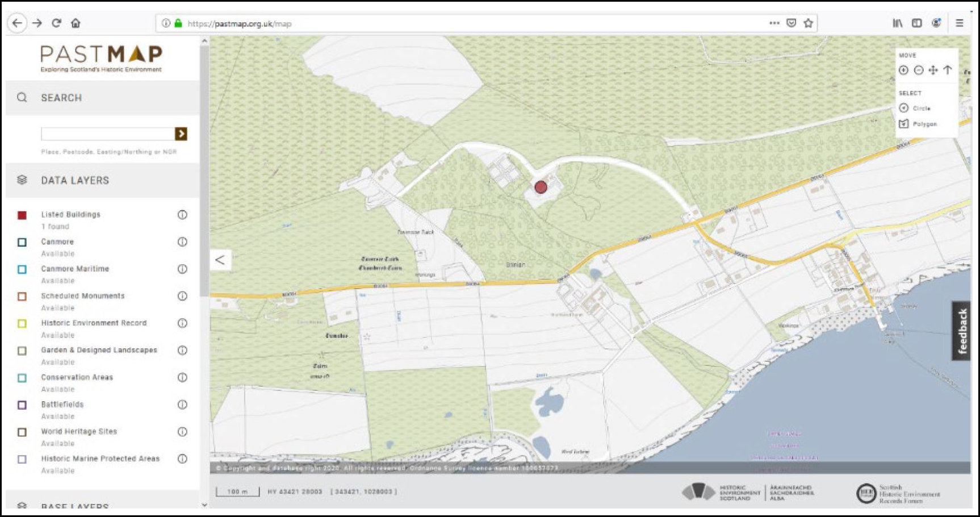Submit the search with the arrow button

181,134
